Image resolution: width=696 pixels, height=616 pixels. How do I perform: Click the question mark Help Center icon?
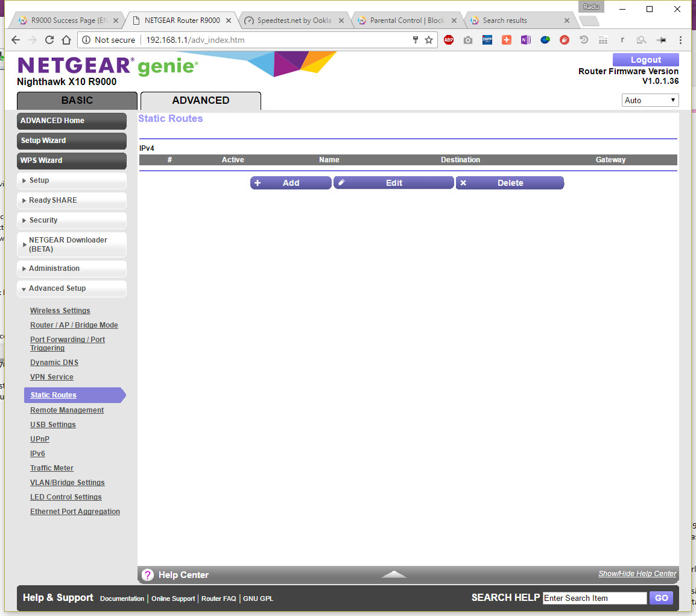pos(148,575)
